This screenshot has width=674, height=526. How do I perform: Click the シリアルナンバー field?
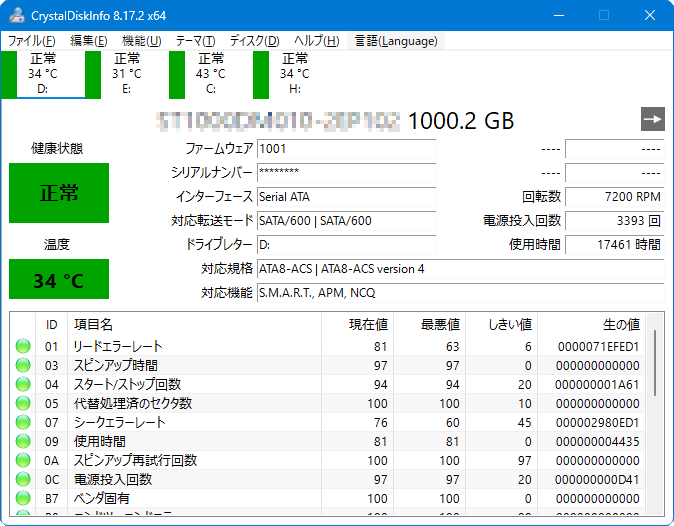[x=346, y=173]
